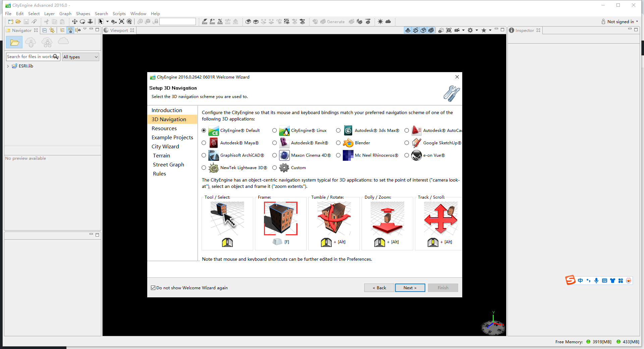Select the Pan navigation tool

click(x=74, y=21)
